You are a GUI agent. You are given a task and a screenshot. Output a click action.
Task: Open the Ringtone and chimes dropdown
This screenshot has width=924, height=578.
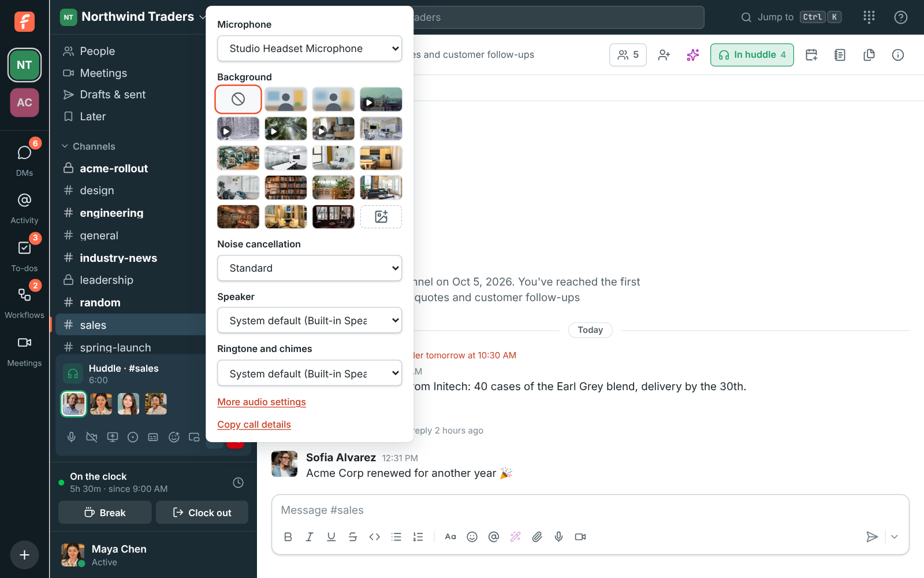pos(310,373)
